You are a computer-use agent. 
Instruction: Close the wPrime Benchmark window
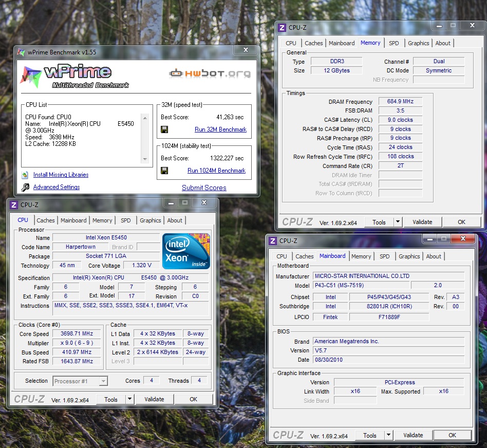point(246,50)
